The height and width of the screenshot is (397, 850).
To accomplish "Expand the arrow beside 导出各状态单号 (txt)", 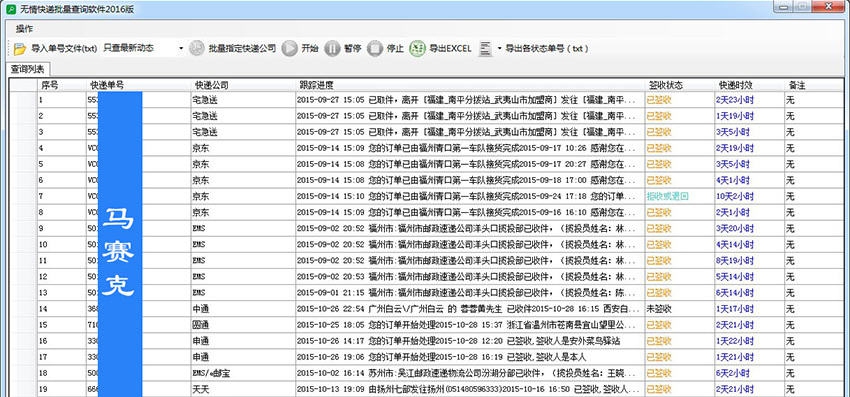I will point(499,48).
